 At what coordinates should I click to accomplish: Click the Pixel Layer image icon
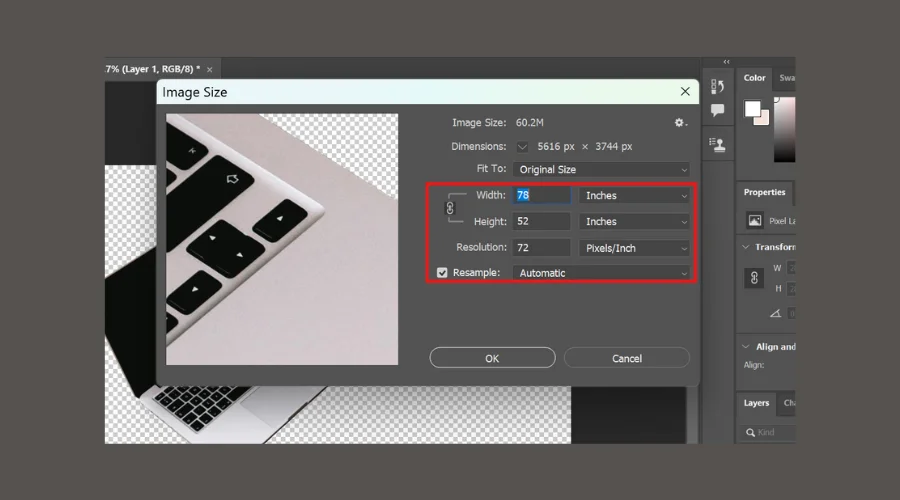[755, 220]
